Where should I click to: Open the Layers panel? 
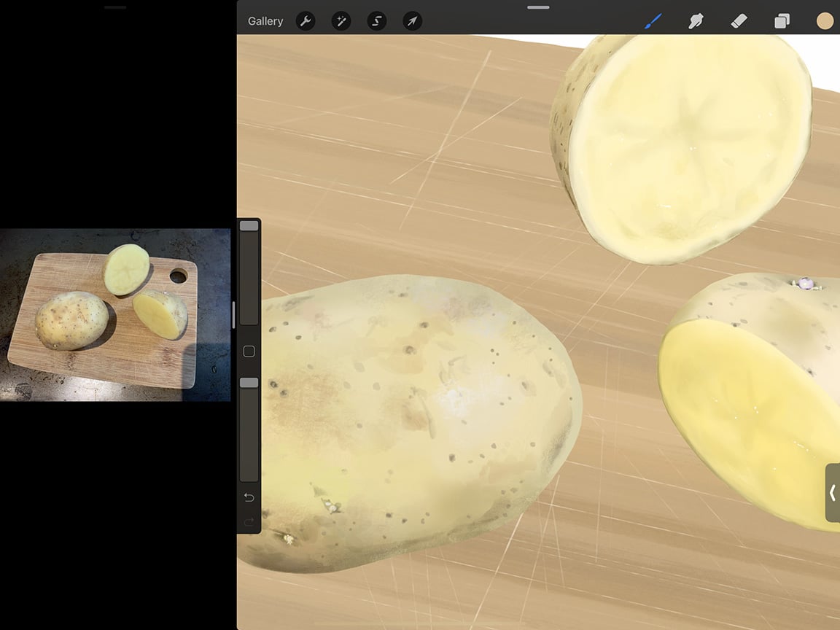(782, 21)
